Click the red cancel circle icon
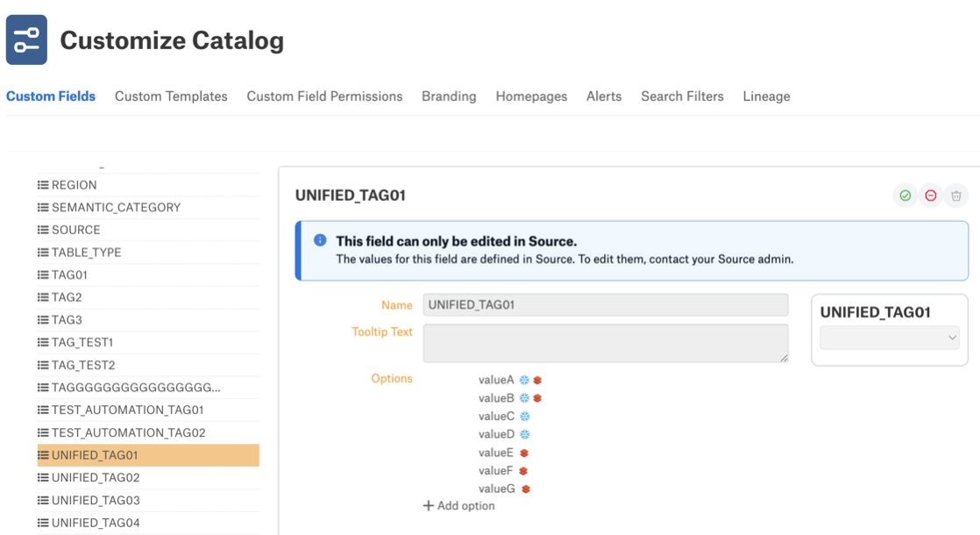The height and width of the screenshot is (535, 980). point(931,196)
